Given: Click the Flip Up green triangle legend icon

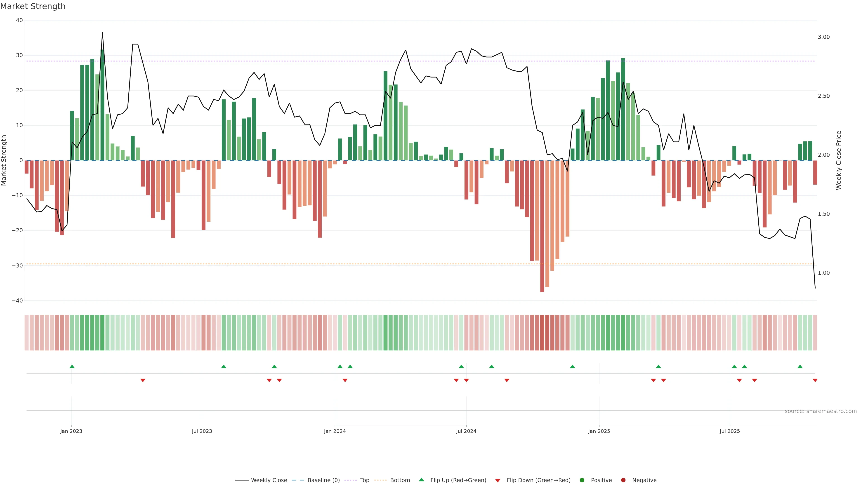Looking at the screenshot, I should coord(421,480).
